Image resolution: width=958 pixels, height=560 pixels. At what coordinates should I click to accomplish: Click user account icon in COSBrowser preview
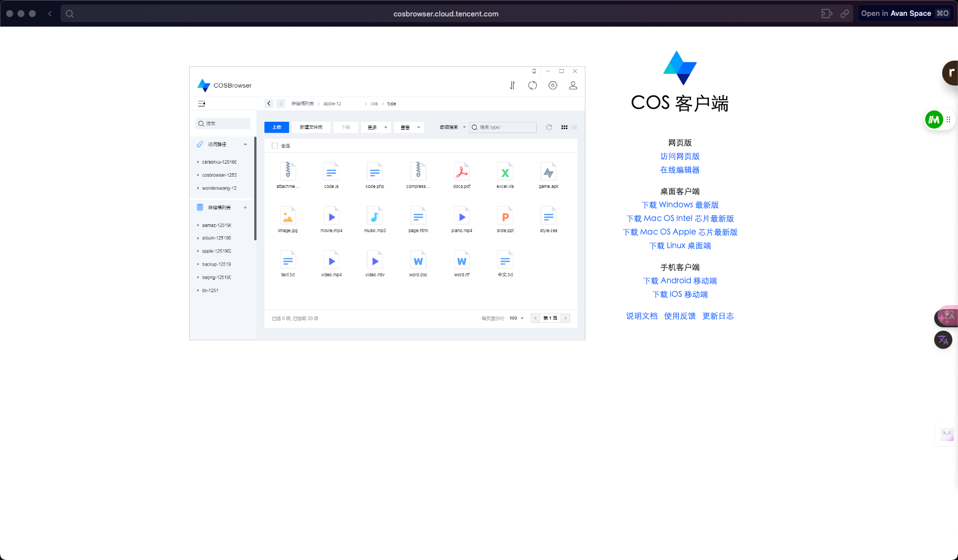click(x=573, y=86)
